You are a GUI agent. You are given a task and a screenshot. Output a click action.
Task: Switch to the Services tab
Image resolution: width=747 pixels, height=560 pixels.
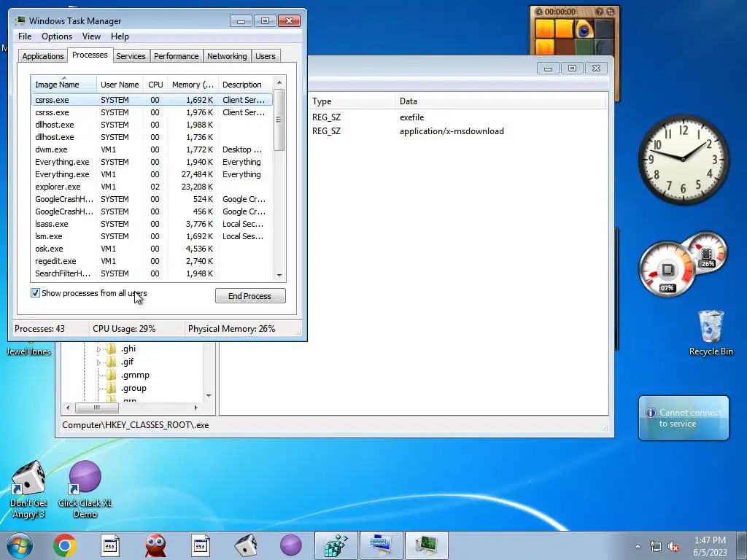coord(131,56)
